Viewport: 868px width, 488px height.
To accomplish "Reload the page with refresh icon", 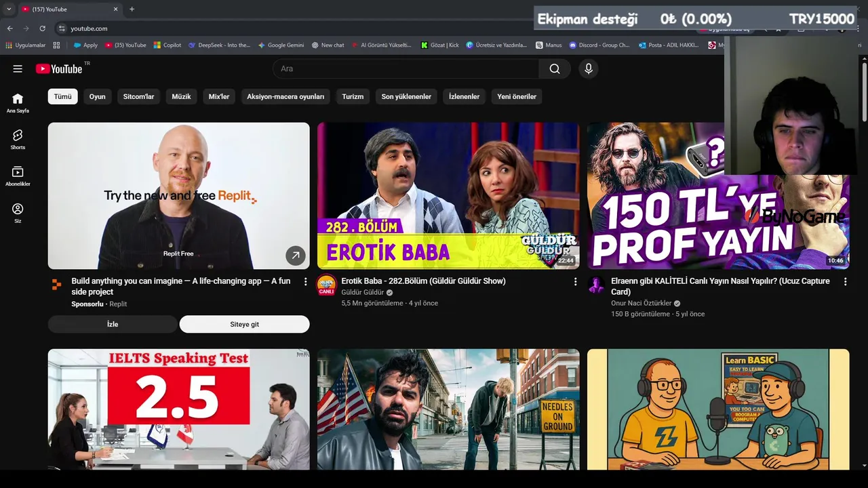I will click(x=42, y=28).
